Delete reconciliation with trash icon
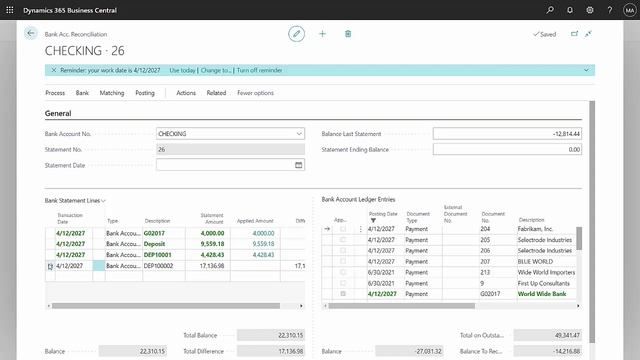 [x=348, y=34]
